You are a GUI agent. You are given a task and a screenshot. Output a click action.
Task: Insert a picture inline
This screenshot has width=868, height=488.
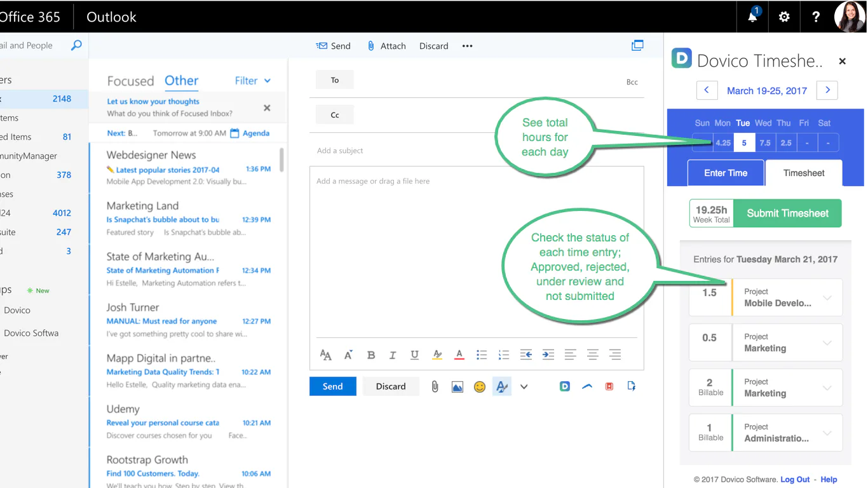point(458,386)
